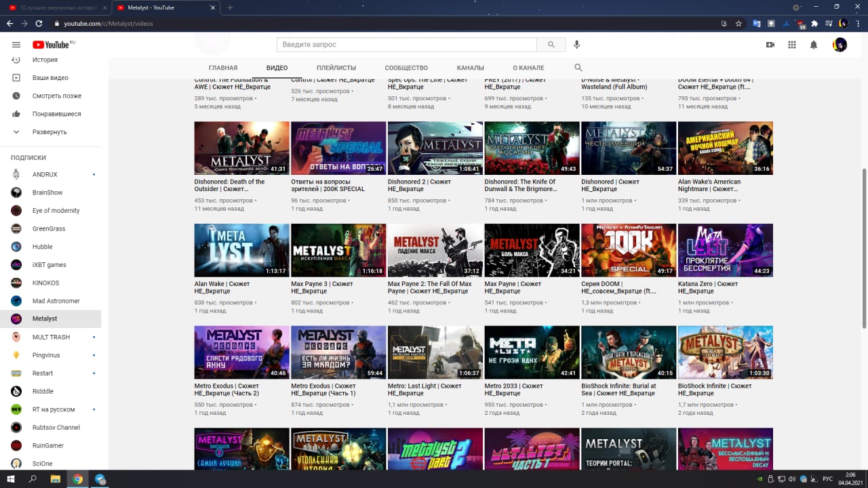The height and width of the screenshot is (488, 868).
Task: Open RuinGamer subscription
Action: coord(50,445)
